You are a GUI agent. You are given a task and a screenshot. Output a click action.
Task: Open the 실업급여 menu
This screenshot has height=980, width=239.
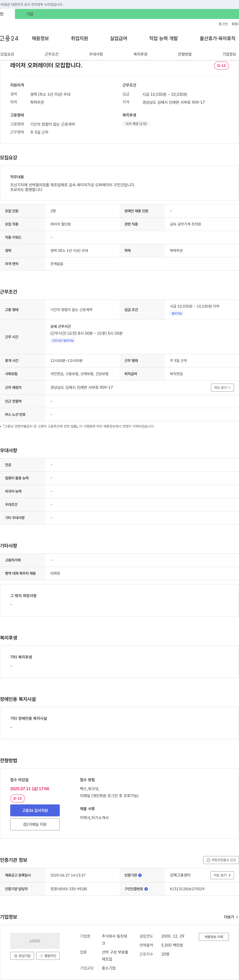[x=119, y=38]
